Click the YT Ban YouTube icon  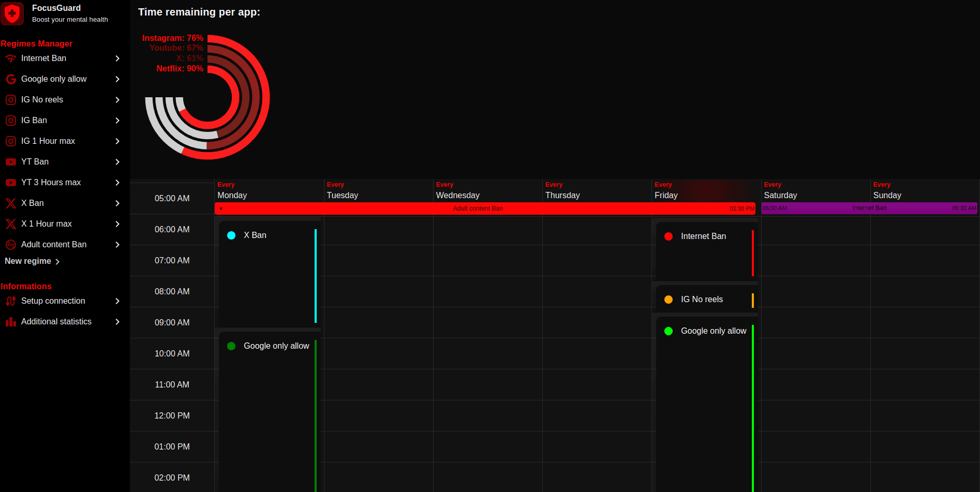[x=11, y=162]
